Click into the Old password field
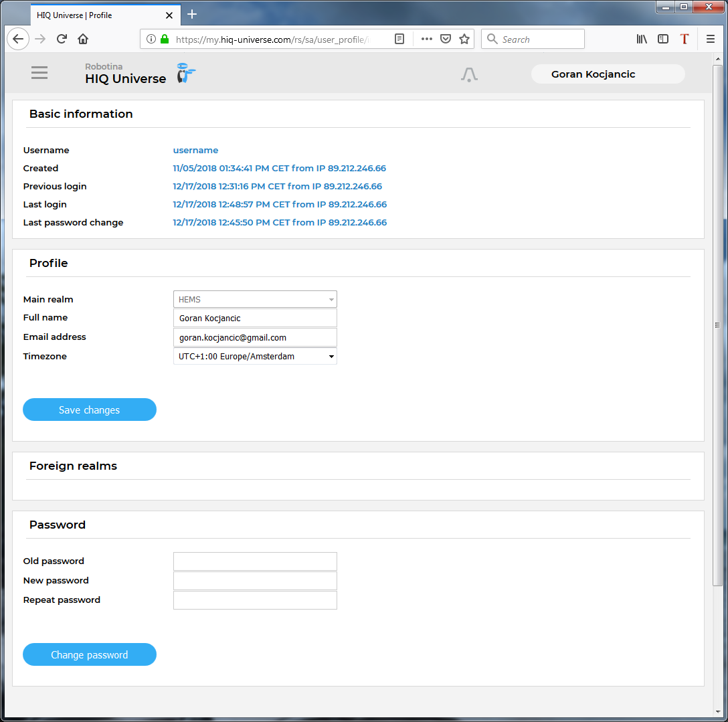 [x=255, y=561]
